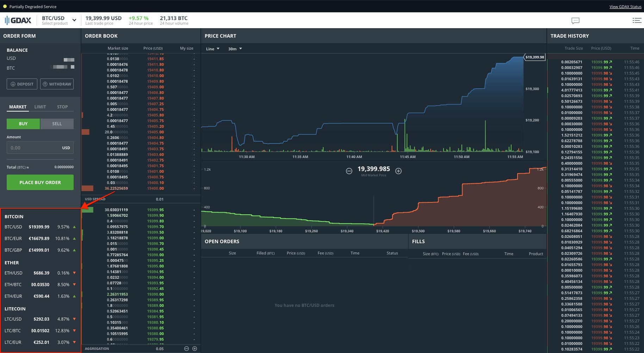Open the hamburger menu icon at top right
Viewport: 644px width, 353px height.
tap(637, 20)
